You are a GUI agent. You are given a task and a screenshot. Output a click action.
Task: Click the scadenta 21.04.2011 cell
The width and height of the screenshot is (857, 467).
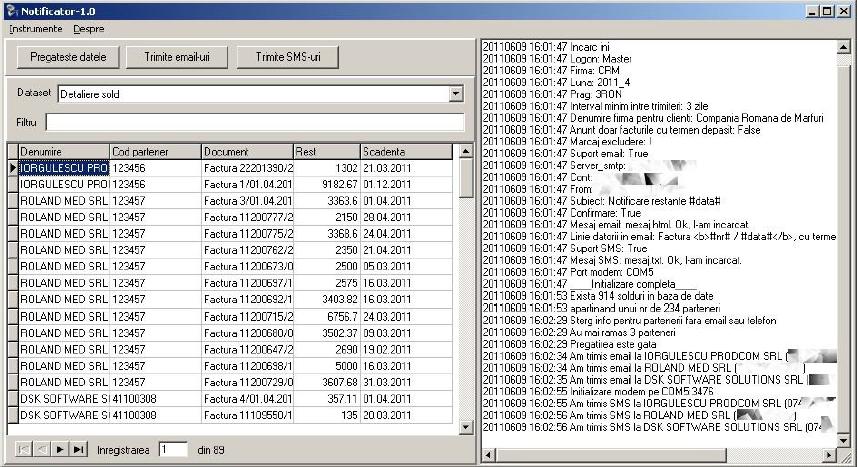click(406, 250)
